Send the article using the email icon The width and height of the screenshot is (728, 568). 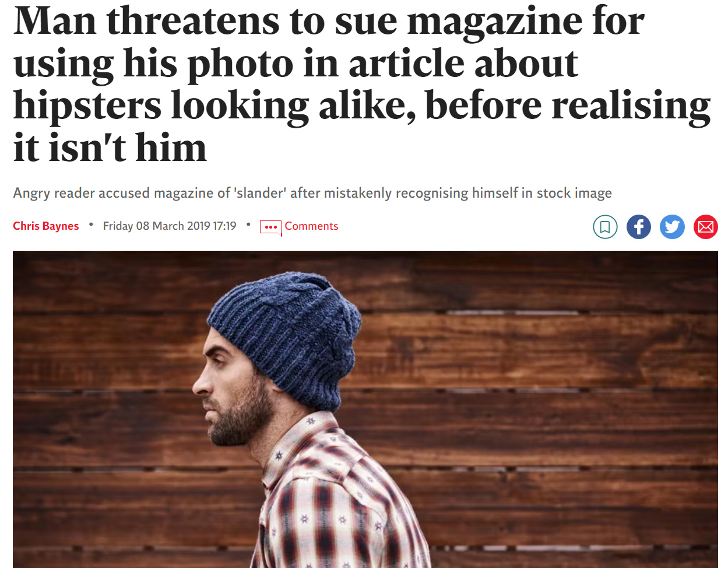(x=706, y=227)
